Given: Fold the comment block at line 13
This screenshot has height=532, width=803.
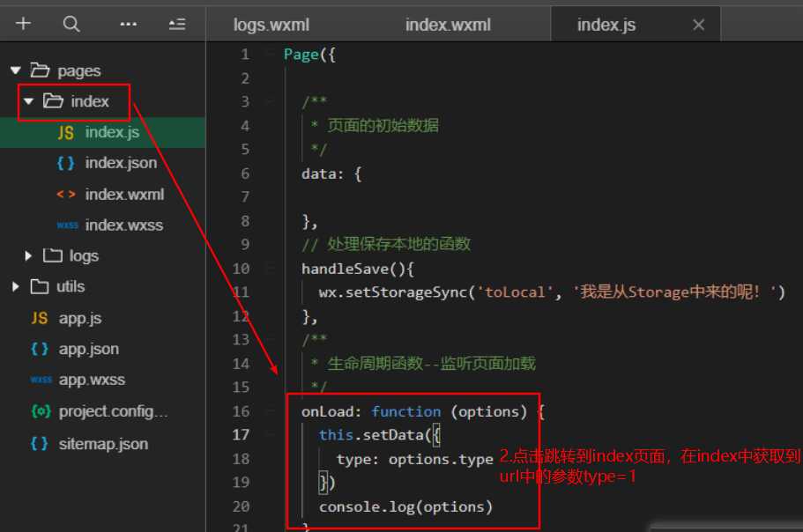Looking at the screenshot, I should [270, 339].
